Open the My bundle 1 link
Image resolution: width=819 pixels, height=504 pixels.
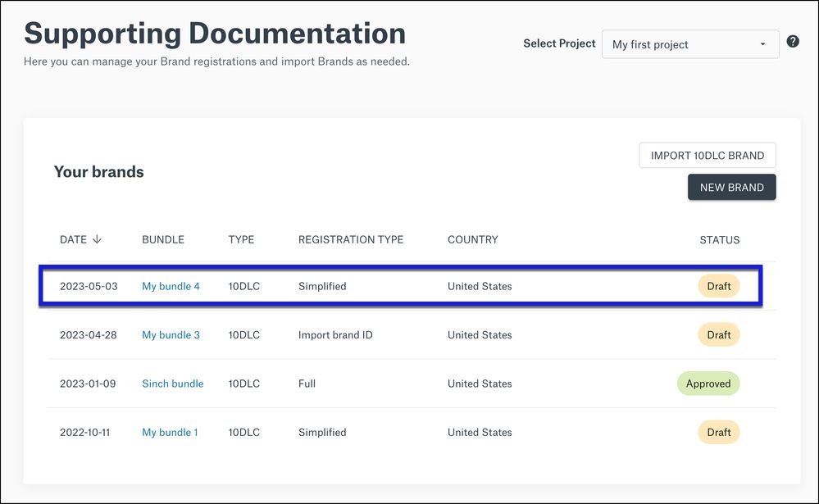(170, 433)
